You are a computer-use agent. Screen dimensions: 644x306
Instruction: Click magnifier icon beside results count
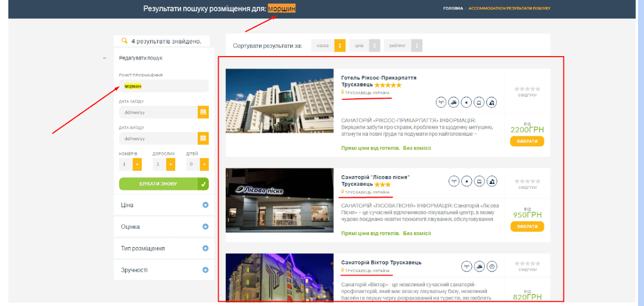[125, 41]
